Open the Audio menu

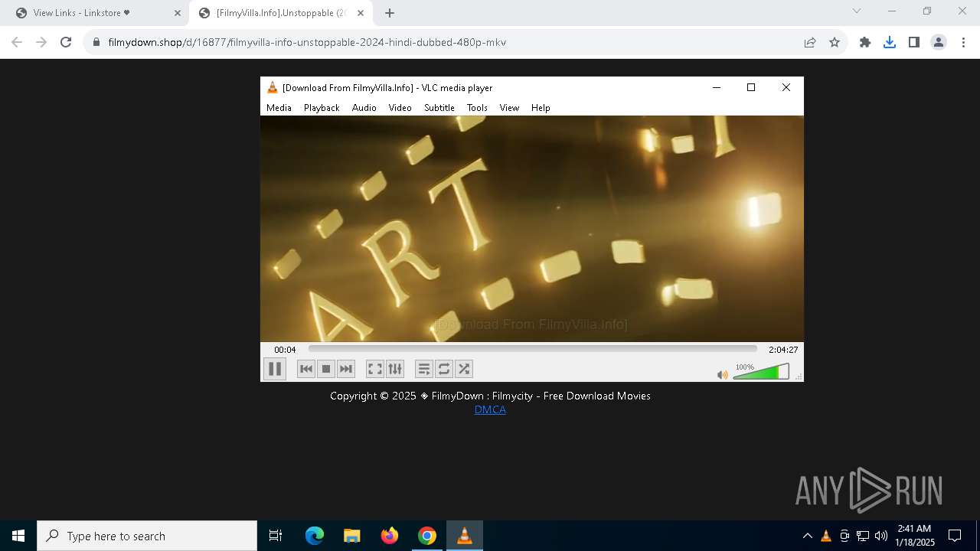(364, 108)
